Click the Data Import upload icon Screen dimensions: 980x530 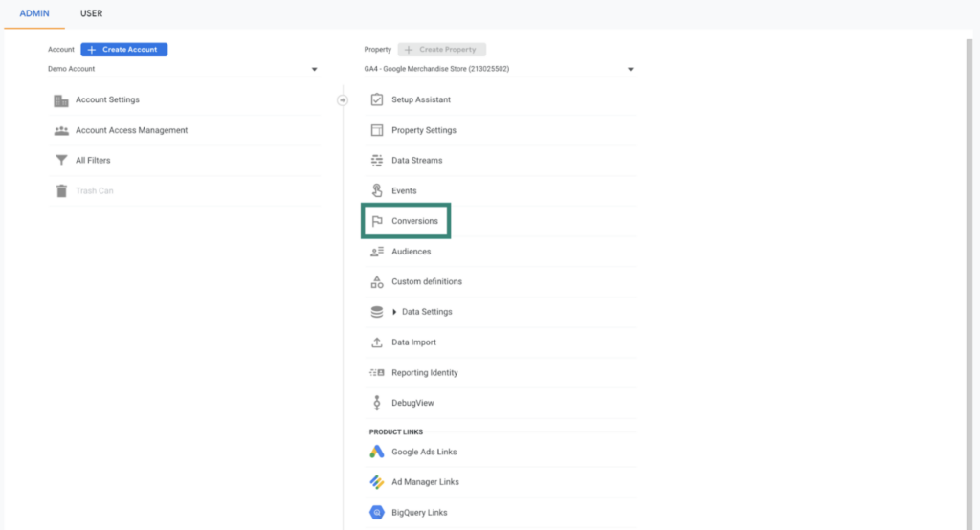(377, 342)
